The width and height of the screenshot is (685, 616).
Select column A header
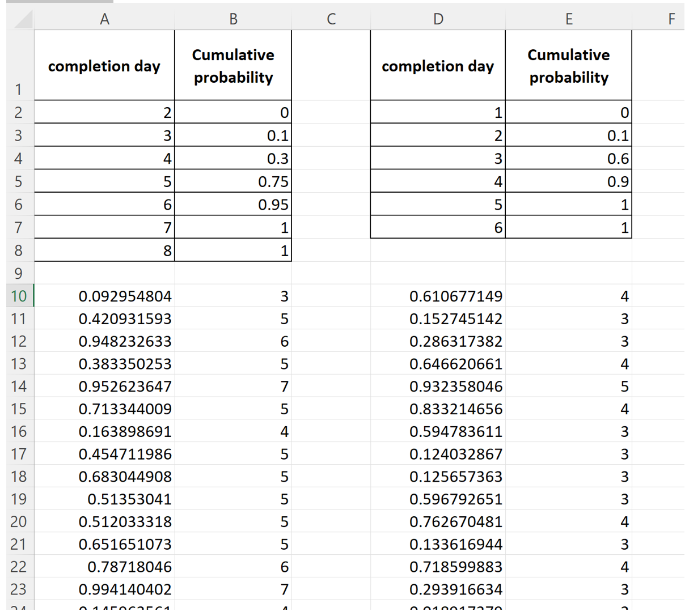104,19
